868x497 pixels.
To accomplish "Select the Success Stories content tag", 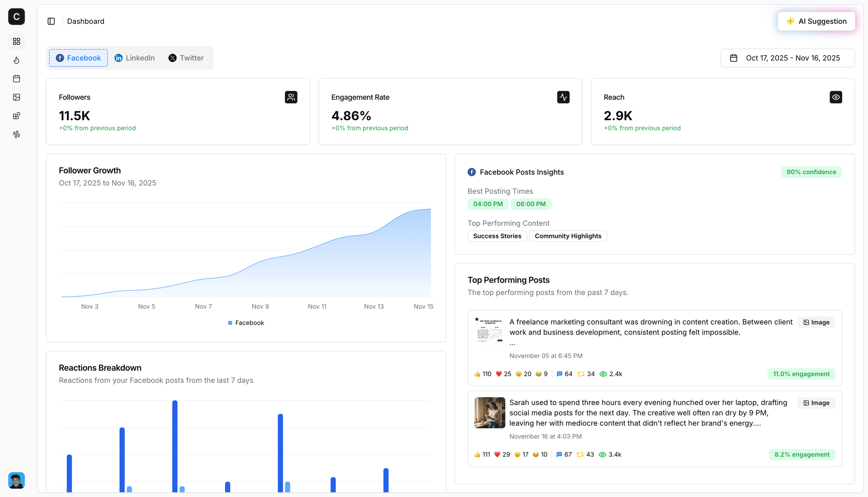I will [x=497, y=236].
